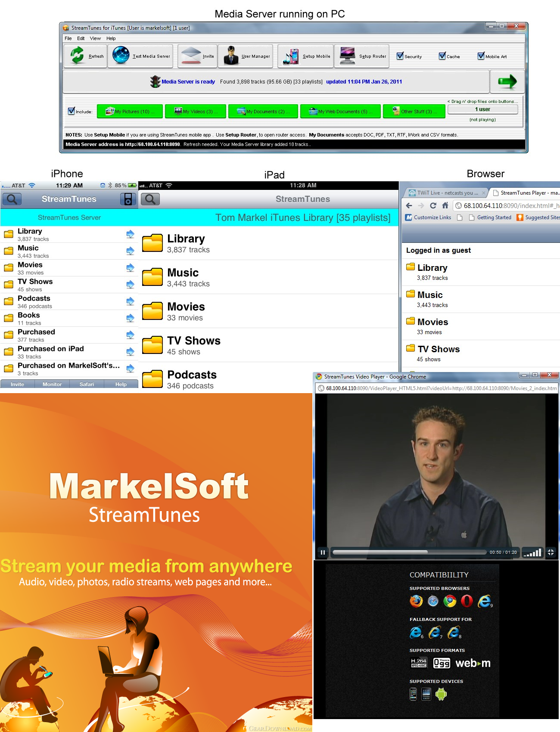Open iPad Movies folder icon
This screenshot has width=560, height=732.
coord(152,311)
